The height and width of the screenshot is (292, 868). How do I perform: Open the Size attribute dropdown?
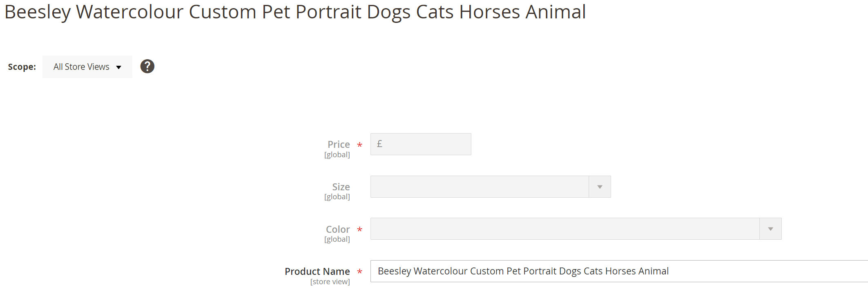tap(478, 187)
